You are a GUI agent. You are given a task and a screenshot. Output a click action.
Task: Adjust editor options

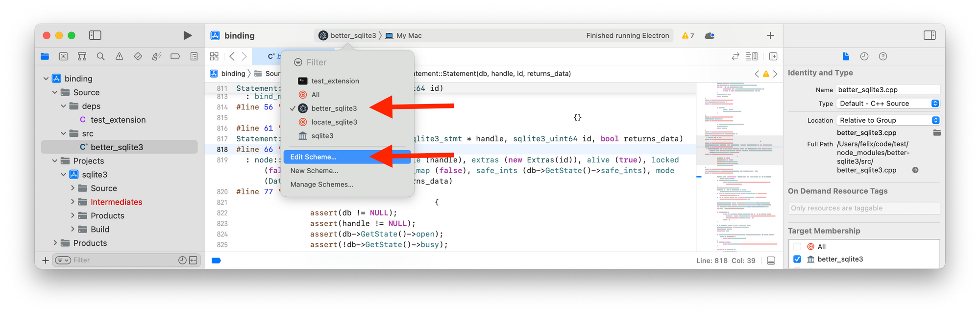coord(752,56)
